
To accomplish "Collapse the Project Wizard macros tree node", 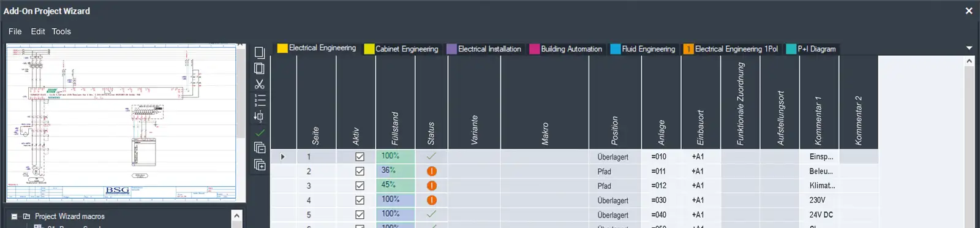I will coord(15,216).
